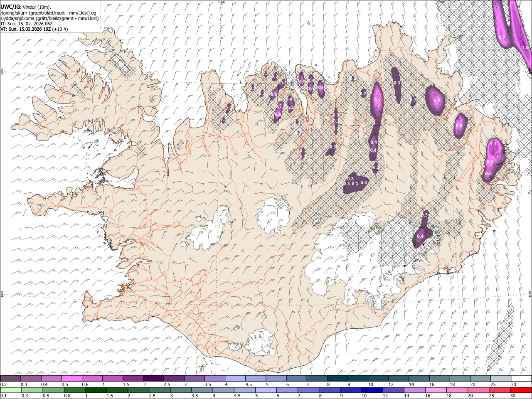The height and width of the screenshot is (399, 532).
Task: Click the '1.6' snowfall value offshore northeast
Action: pos(525,47)
